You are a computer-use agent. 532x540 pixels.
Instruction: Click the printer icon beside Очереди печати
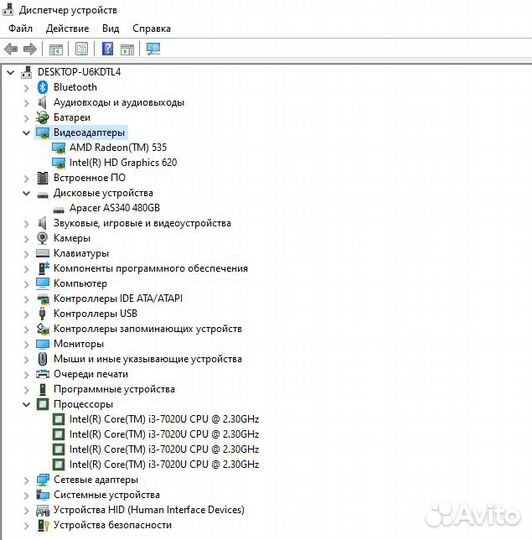coord(43,374)
